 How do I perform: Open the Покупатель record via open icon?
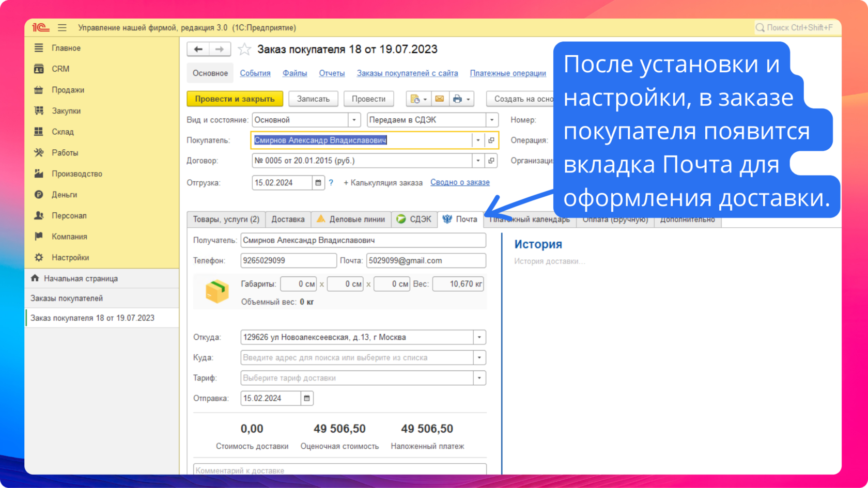pos(491,140)
